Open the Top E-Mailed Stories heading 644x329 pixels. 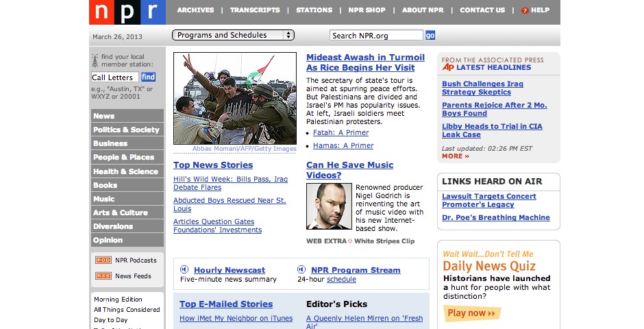point(226,304)
